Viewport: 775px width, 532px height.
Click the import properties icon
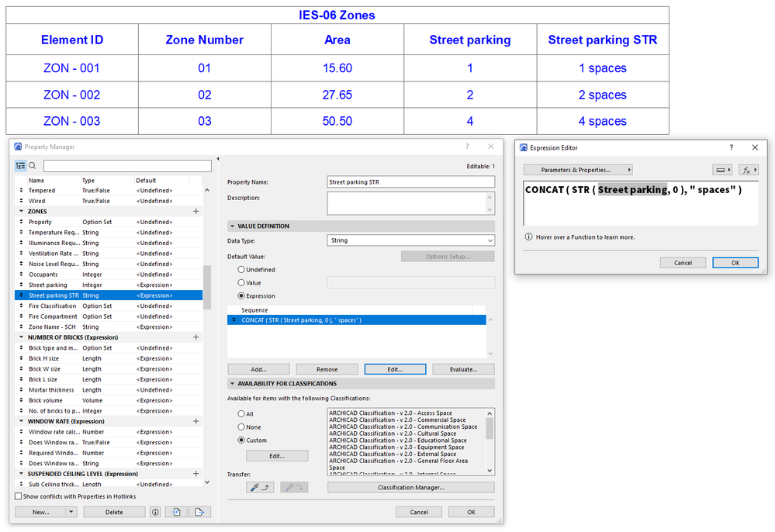176,512
